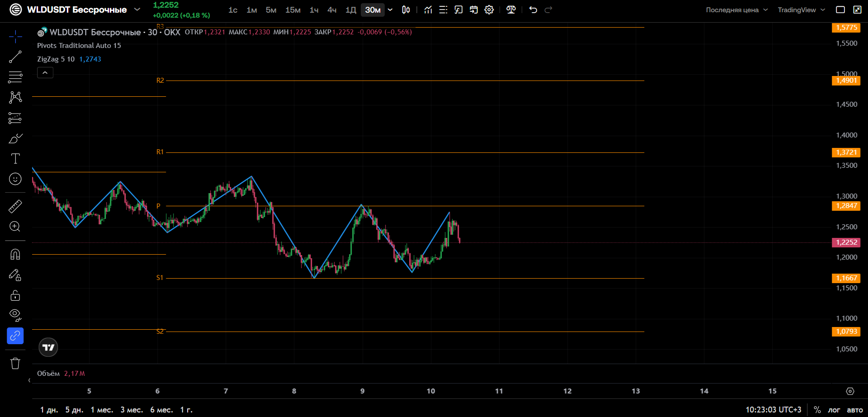Select the brush drawing tool
This screenshot has width=868, height=417.
pos(15,138)
